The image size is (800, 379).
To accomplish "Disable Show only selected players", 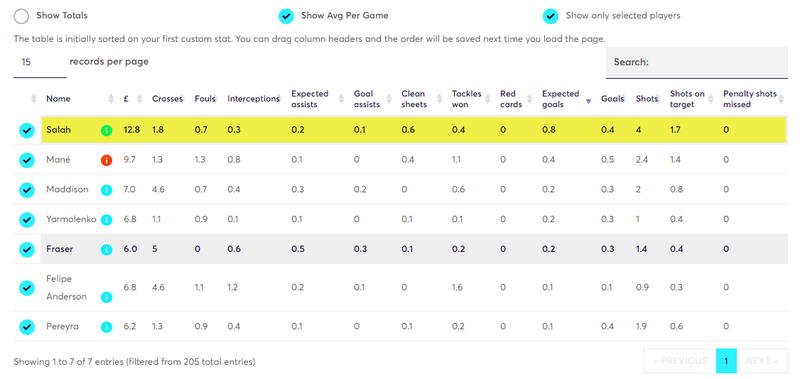I will pos(551,16).
